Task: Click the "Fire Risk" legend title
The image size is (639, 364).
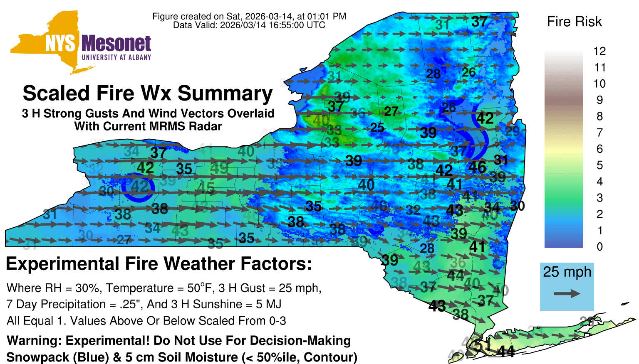Action: [x=574, y=22]
